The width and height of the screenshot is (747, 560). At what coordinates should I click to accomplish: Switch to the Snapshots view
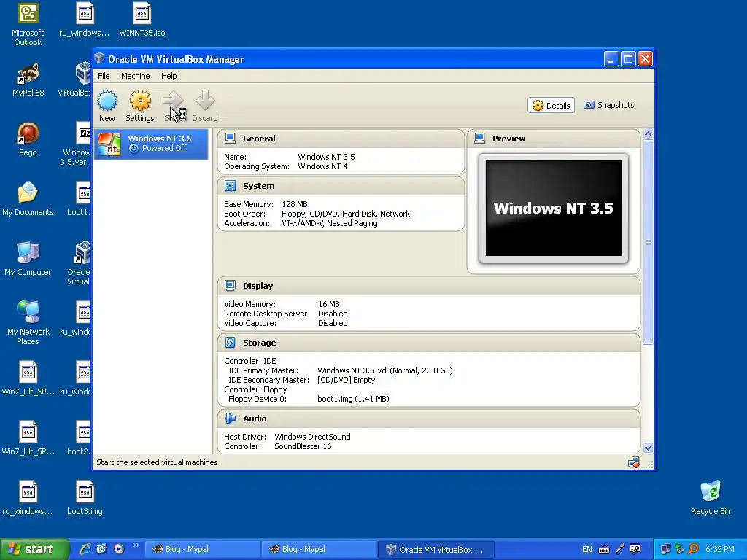coord(609,105)
